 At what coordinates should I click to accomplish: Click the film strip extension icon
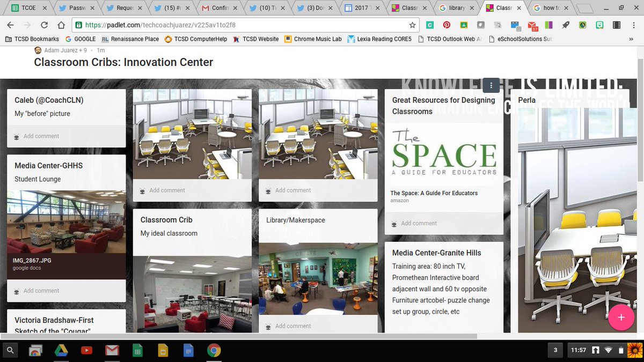tap(617, 25)
